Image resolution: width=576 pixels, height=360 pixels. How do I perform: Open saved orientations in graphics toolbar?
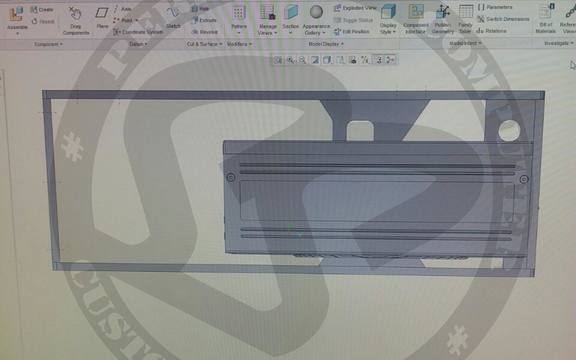[x=340, y=60]
